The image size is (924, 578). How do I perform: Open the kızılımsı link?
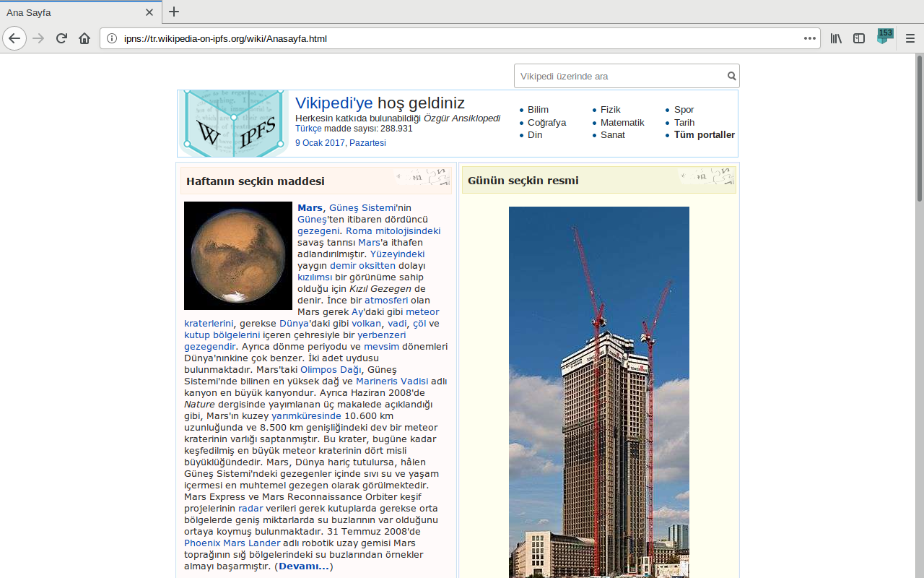315,277
